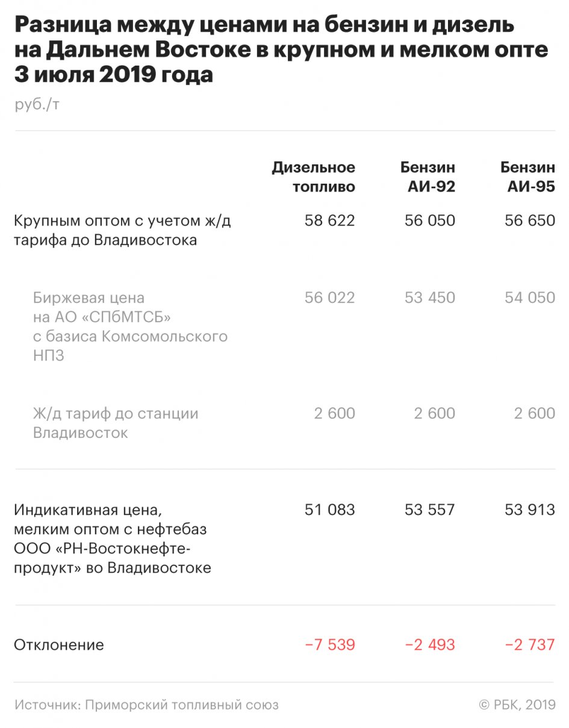Click the 'Крупным оптом с учетом ж/д тарифа' row label
Viewport: 569px width, 728px height.
pyautogui.click(x=122, y=230)
